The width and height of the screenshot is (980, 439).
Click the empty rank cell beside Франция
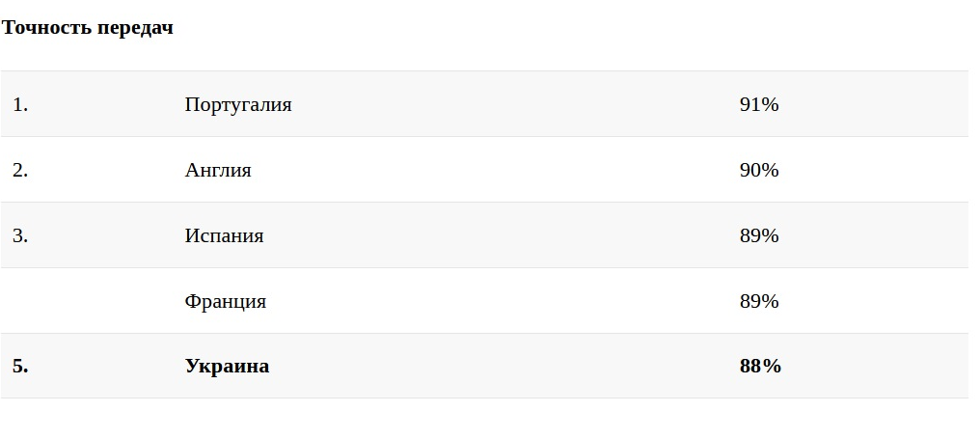pyautogui.click(x=58, y=301)
